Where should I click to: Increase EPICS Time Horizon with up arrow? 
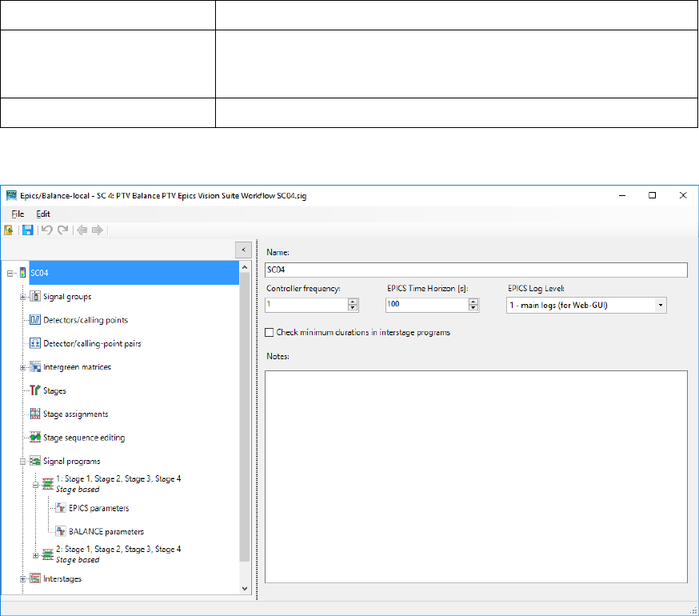coord(473,302)
